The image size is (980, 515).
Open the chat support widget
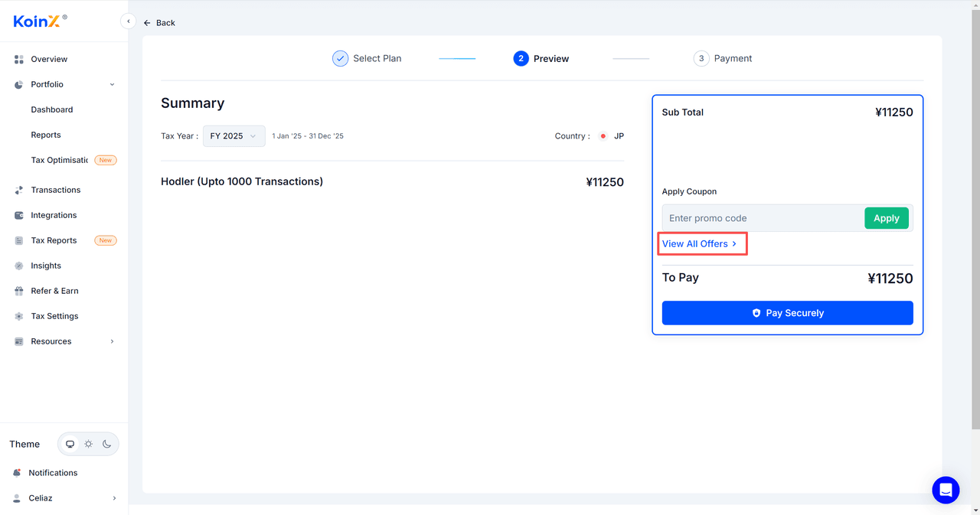tap(946, 490)
